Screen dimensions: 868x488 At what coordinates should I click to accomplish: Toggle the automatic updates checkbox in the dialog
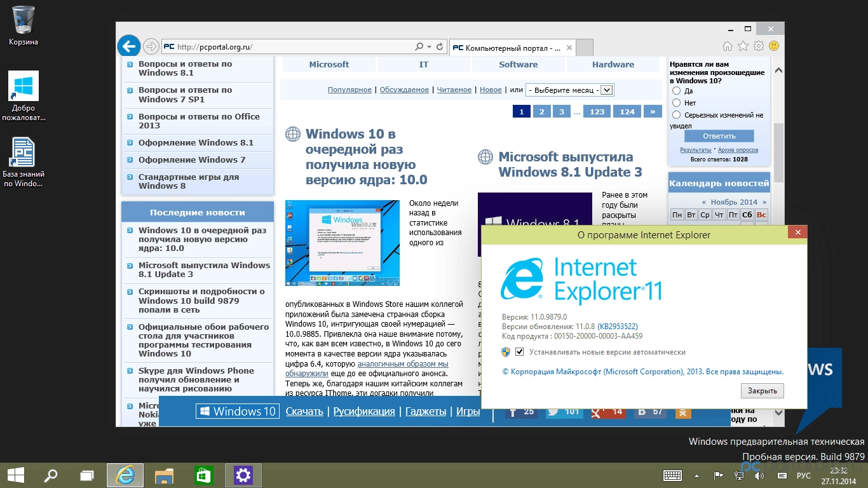click(x=519, y=352)
